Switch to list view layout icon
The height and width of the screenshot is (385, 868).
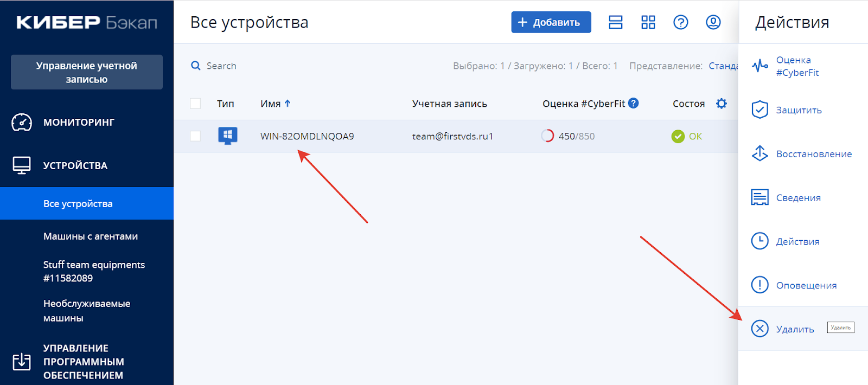615,22
